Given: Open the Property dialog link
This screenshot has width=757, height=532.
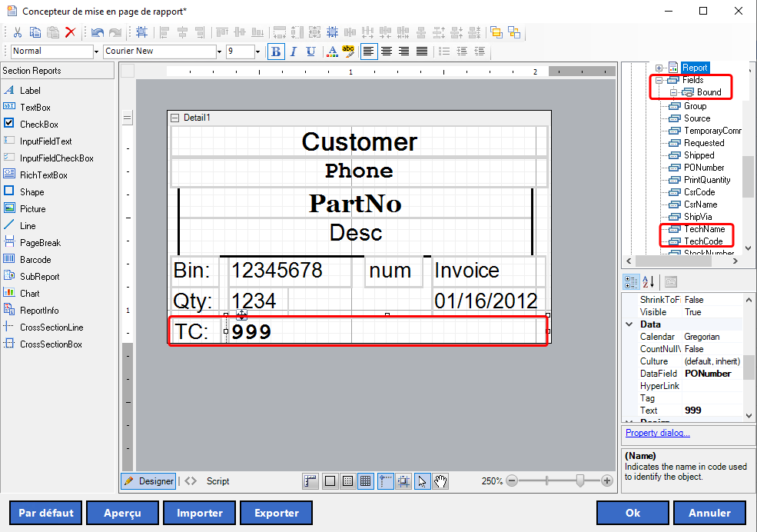Looking at the screenshot, I should (657, 433).
